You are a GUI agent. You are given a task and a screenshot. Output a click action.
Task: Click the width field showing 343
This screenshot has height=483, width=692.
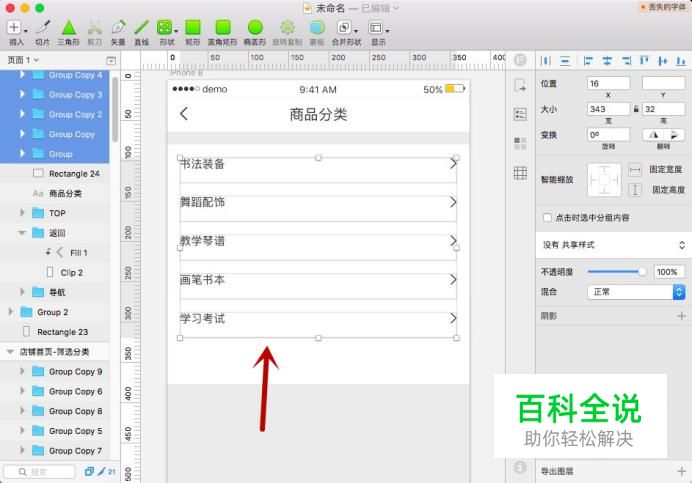click(x=608, y=109)
